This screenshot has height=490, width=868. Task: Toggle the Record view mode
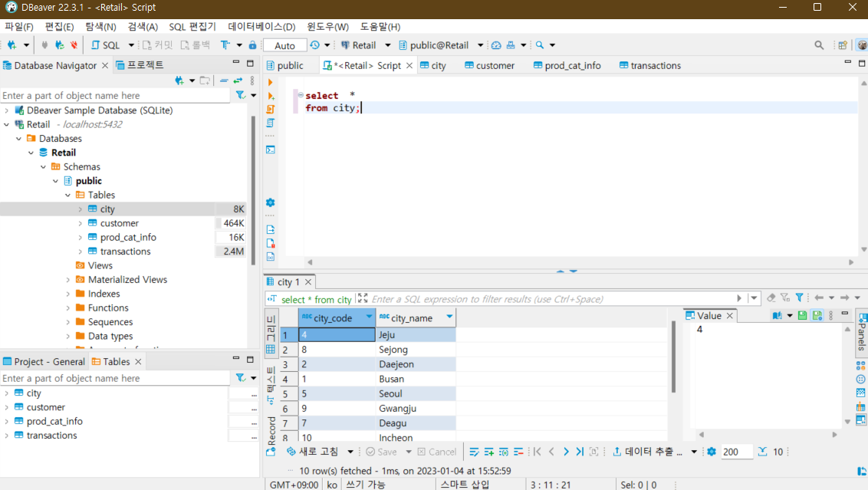pyautogui.click(x=271, y=436)
